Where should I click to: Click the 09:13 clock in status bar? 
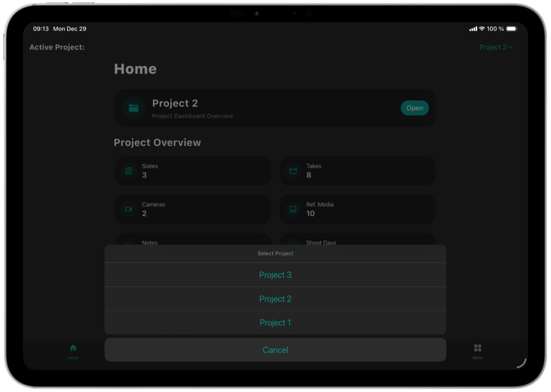point(41,28)
